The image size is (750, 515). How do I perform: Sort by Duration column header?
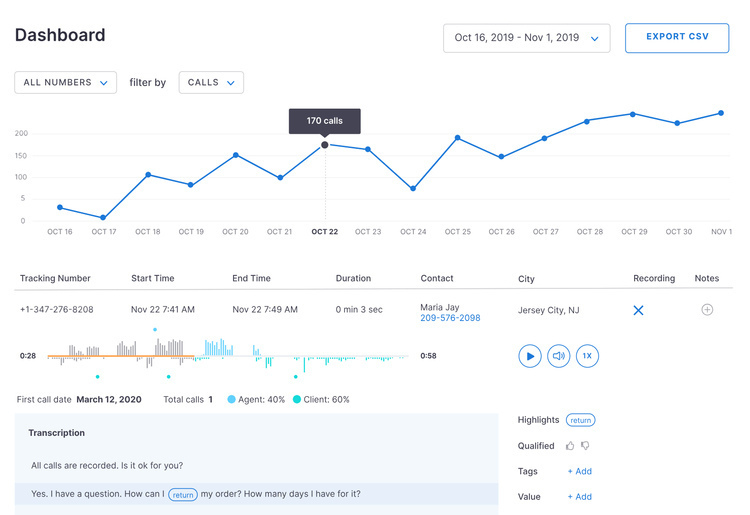(353, 278)
